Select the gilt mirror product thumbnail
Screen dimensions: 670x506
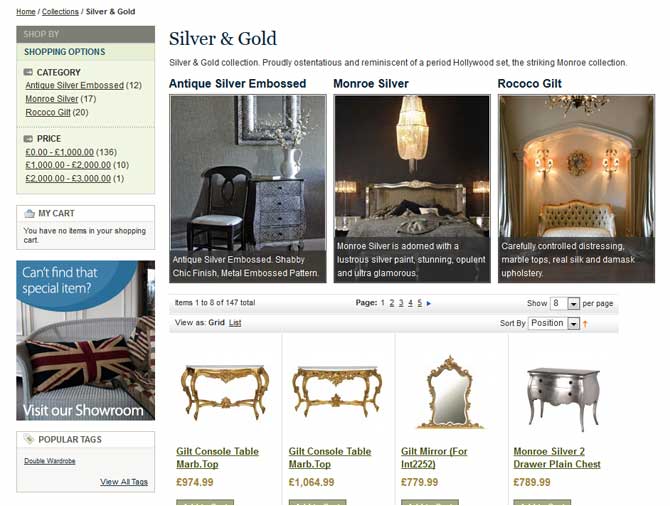pos(450,392)
